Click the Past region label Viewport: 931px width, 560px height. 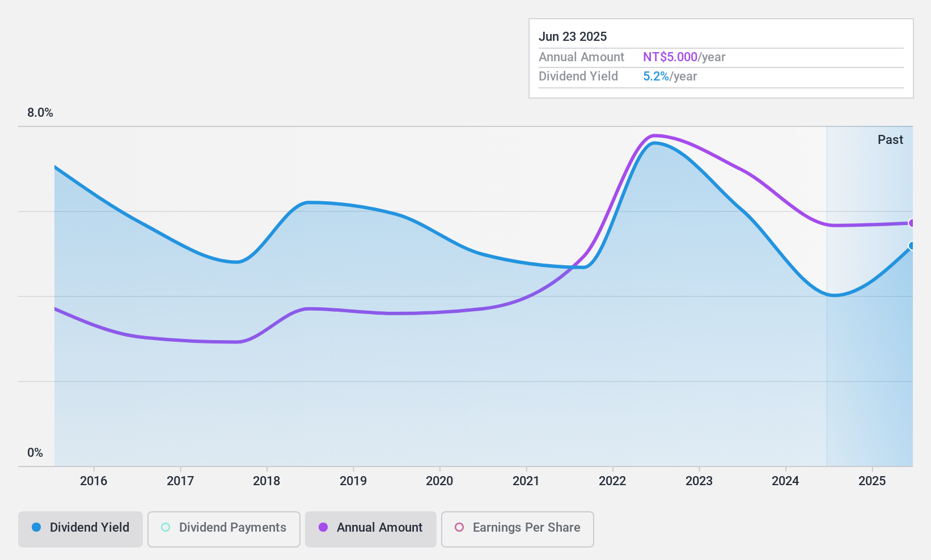(890, 140)
